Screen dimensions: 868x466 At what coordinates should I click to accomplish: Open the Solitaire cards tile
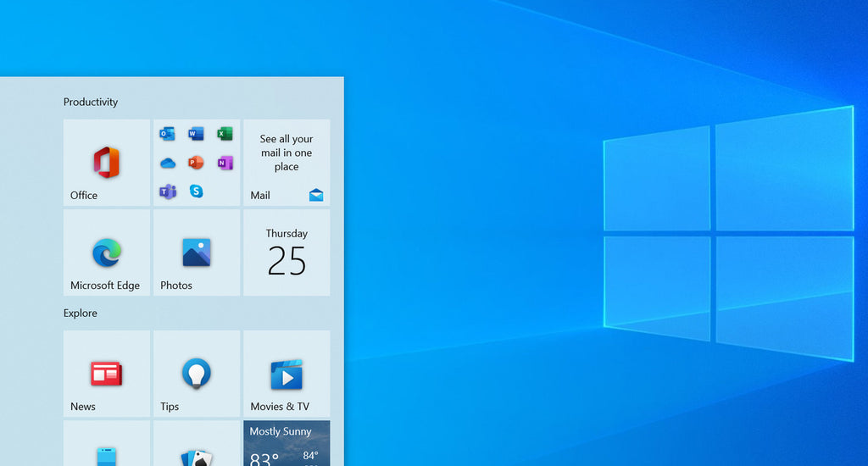pos(196,449)
